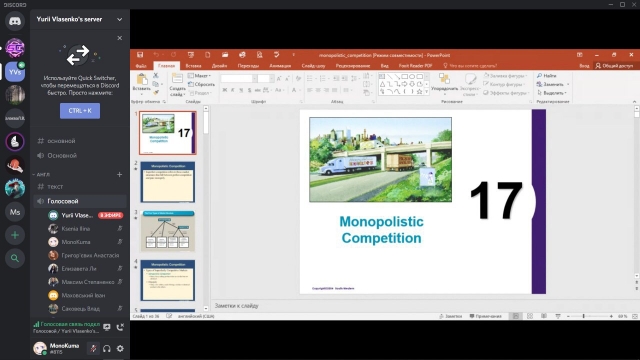Open the Заменить dropdown arrow

click(x=568, y=84)
